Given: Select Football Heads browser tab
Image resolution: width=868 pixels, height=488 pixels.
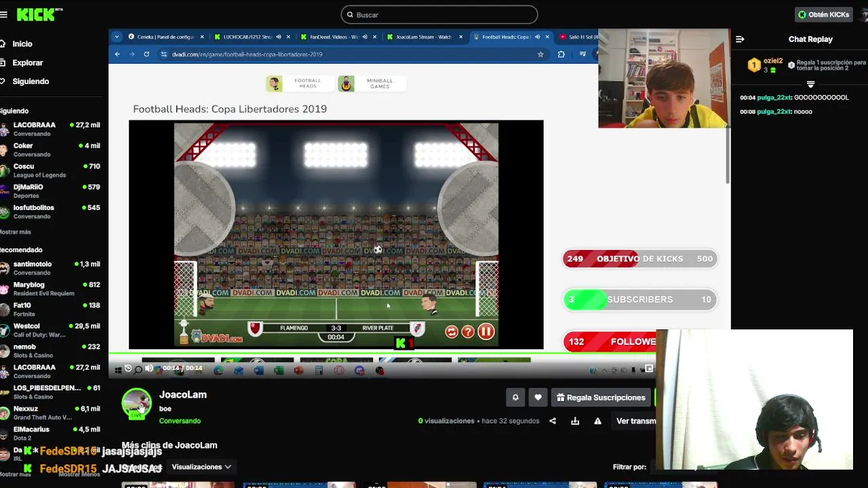Looking at the screenshot, I should (x=510, y=37).
